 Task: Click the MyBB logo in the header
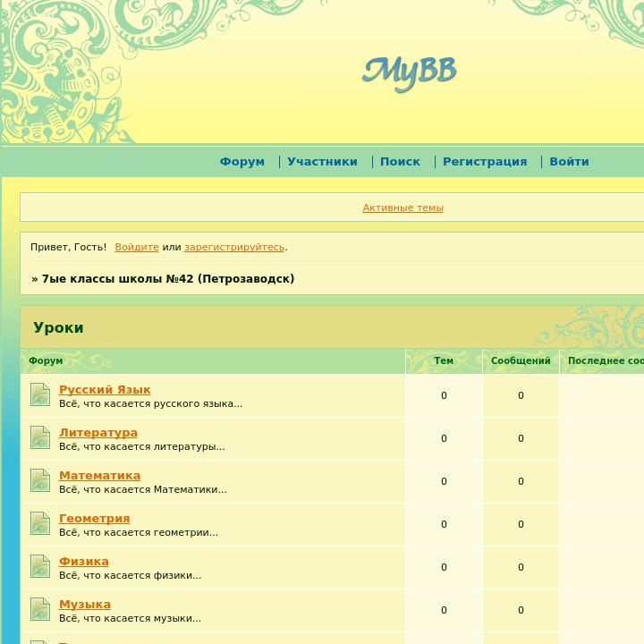pyautogui.click(x=409, y=74)
